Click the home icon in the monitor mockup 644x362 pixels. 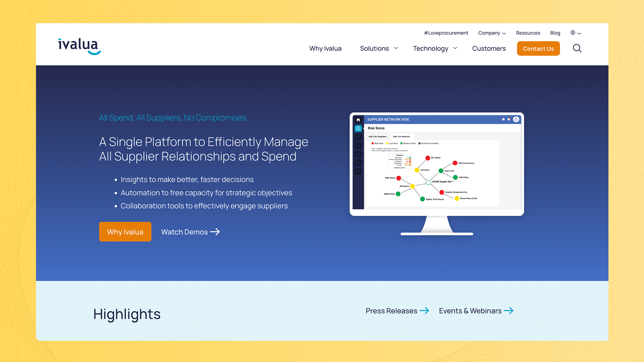pos(358,120)
